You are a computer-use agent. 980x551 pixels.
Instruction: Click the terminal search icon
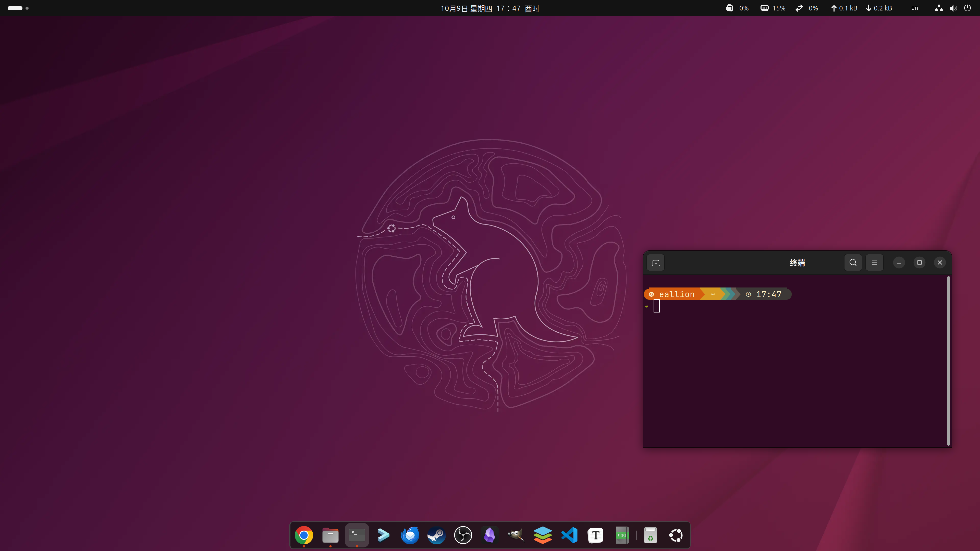click(x=853, y=263)
